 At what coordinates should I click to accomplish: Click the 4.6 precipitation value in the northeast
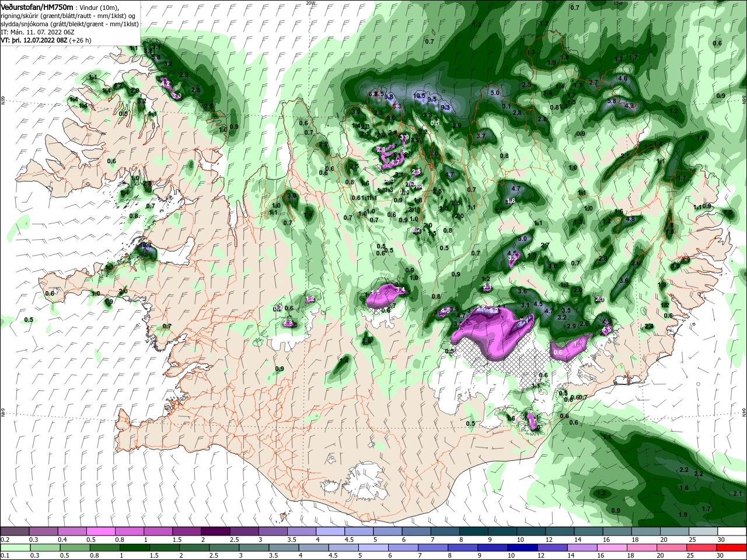click(623, 78)
